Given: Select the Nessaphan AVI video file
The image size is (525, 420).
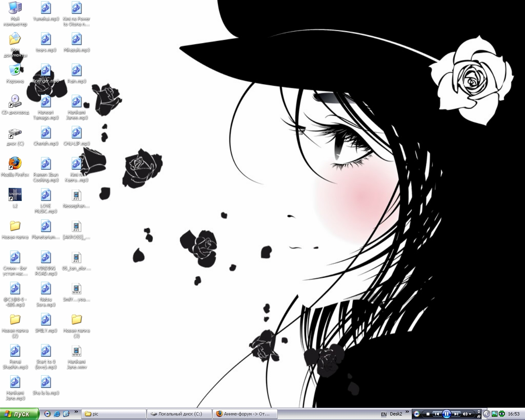Looking at the screenshot, I should [77, 198].
